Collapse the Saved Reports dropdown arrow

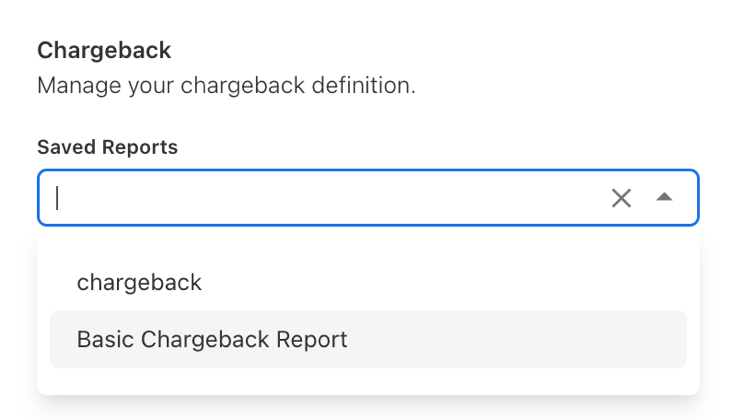point(664,198)
